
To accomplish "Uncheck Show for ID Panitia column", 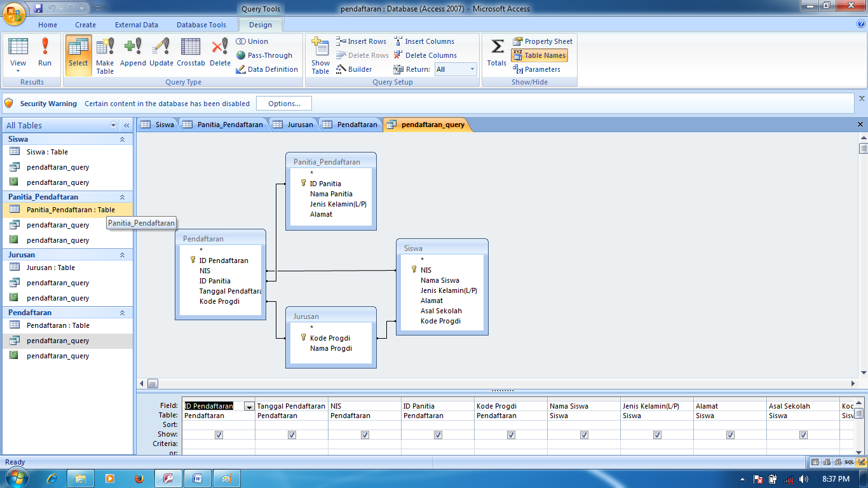I will (438, 435).
